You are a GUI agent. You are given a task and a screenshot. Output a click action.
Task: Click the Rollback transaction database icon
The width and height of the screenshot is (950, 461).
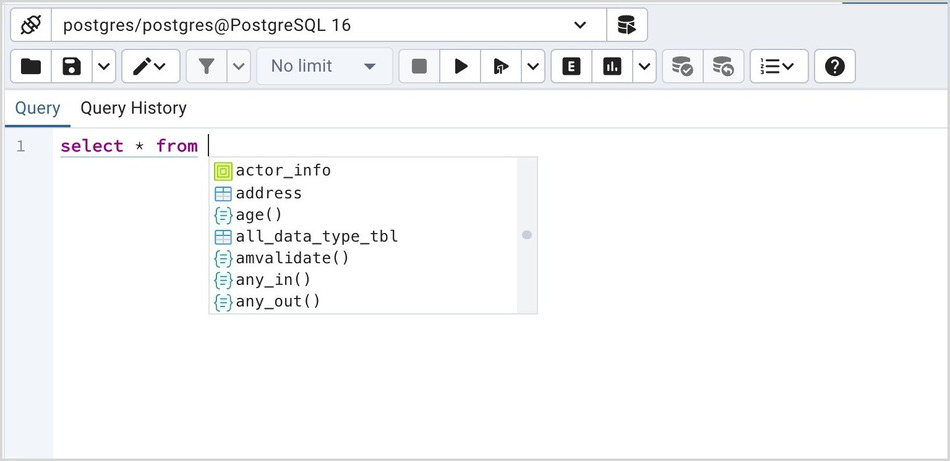[x=722, y=66]
